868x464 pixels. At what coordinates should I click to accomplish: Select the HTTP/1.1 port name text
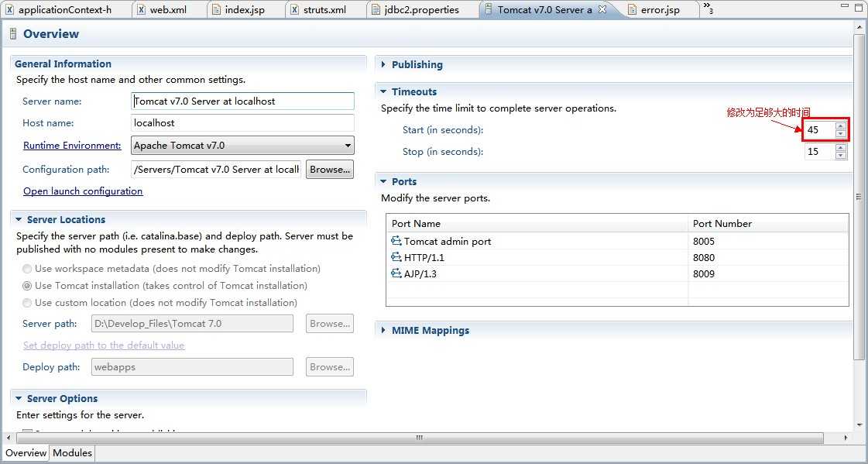coord(424,257)
